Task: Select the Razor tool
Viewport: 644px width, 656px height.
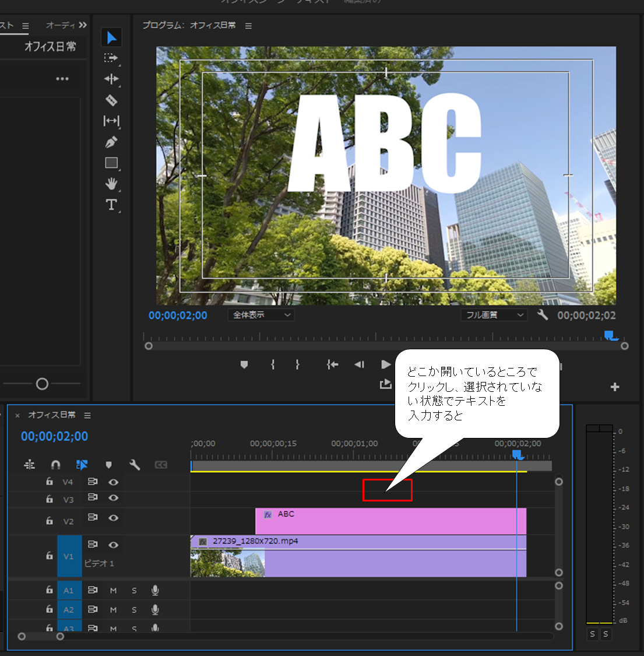Action: [x=111, y=100]
